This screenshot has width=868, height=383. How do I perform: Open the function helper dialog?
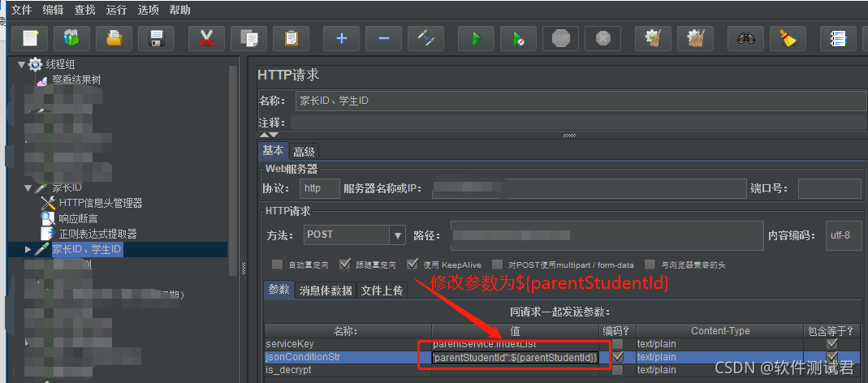pyautogui.click(x=839, y=39)
